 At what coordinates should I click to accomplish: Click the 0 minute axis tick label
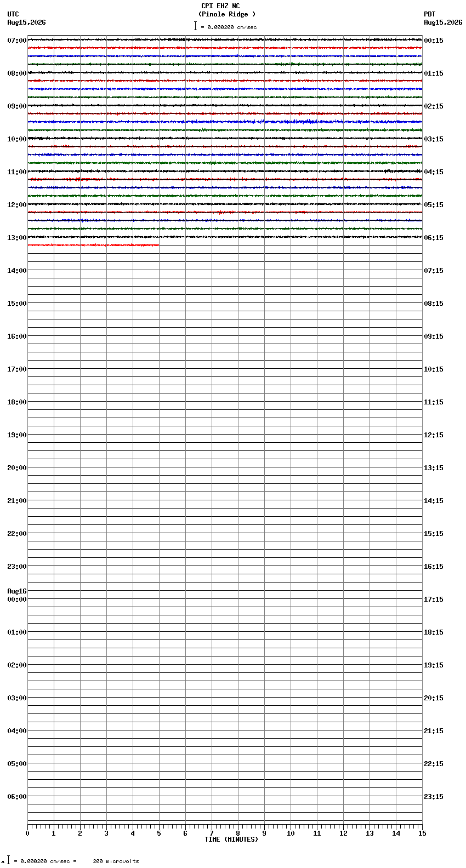tap(27, 833)
